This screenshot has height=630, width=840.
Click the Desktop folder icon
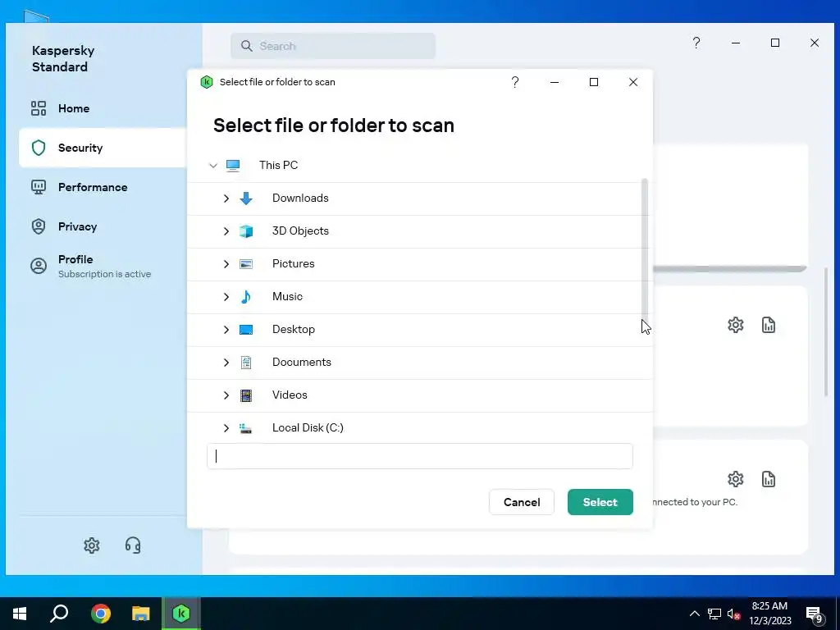246,330
